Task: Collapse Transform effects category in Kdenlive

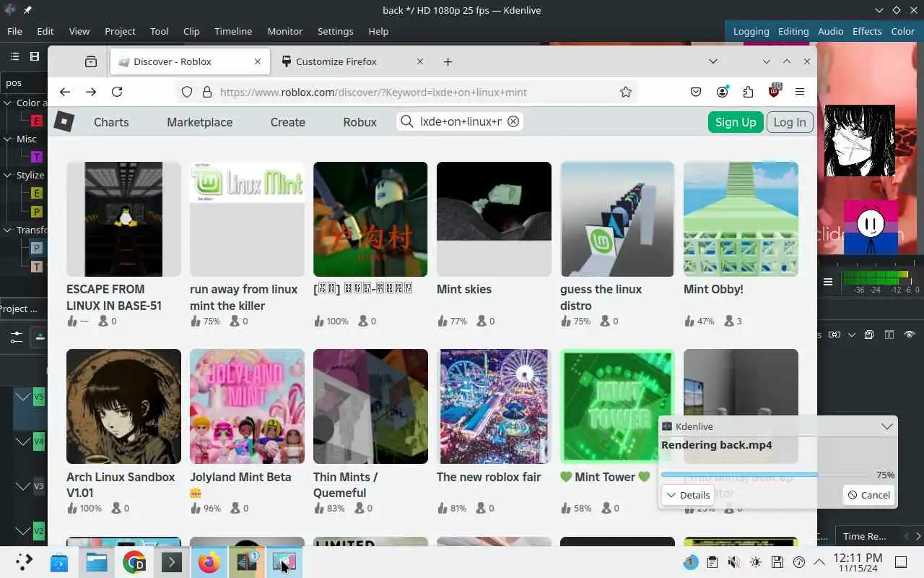Action: coord(8,230)
